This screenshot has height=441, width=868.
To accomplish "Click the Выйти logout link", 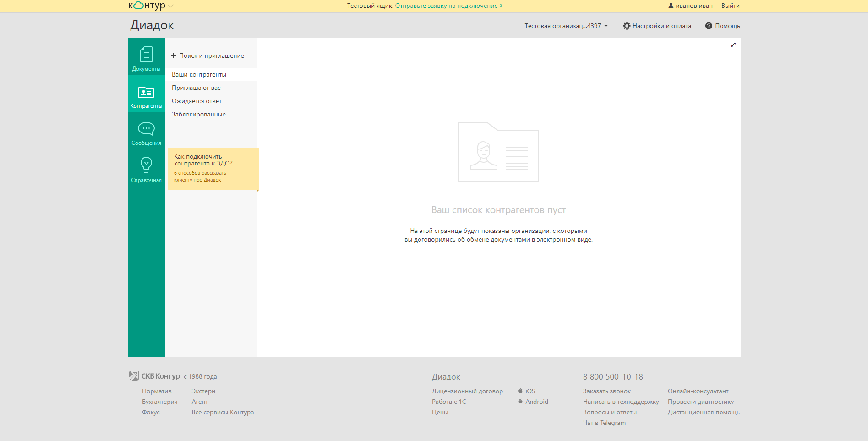I will pyautogui.click(x=731, y=6).
